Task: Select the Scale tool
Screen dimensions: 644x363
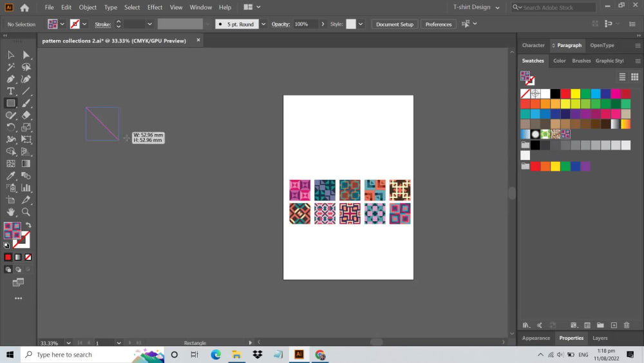Action: pos(26,128)
